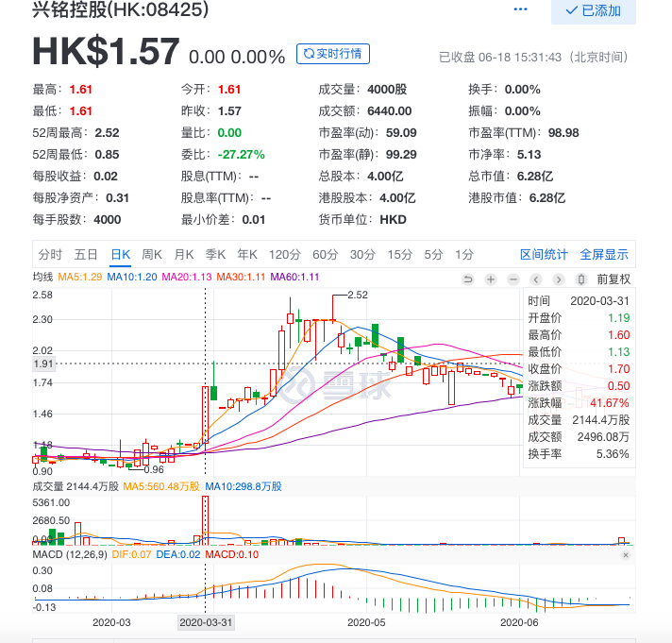Switch to 15分 interval tab
The image size is (672, 643).
[x=400, y=255]
